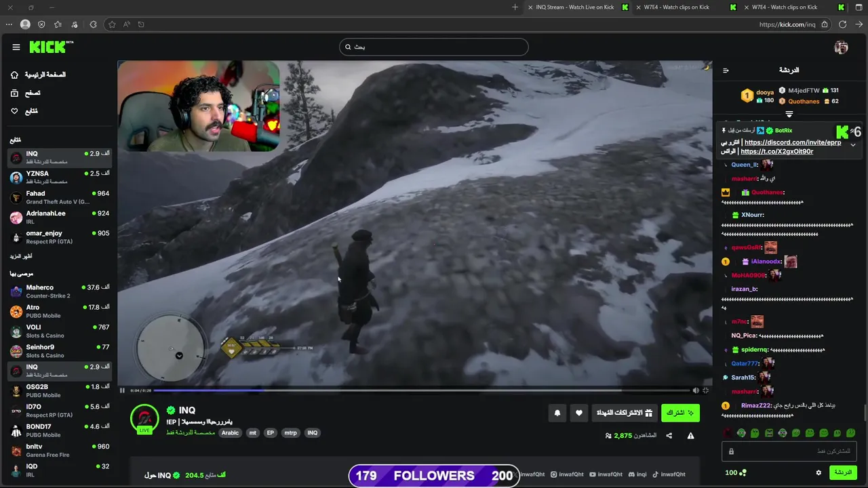
Task: Open inwafQht TikTok link
Action: click(x=669, y=474)
